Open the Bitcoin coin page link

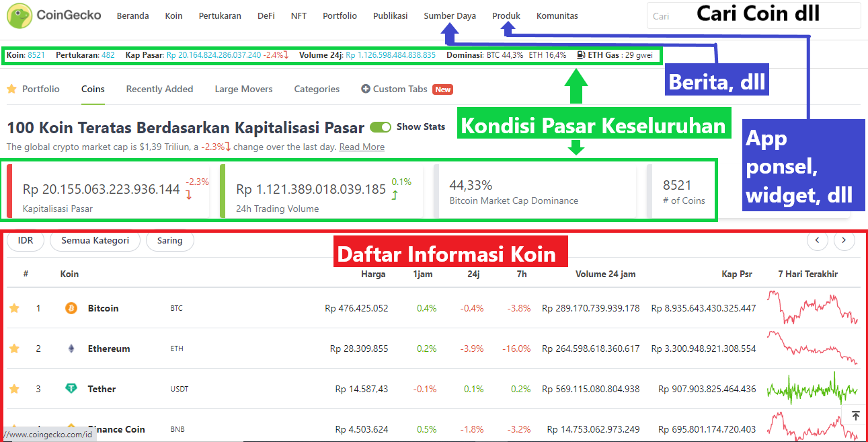(x=103, y=308)
